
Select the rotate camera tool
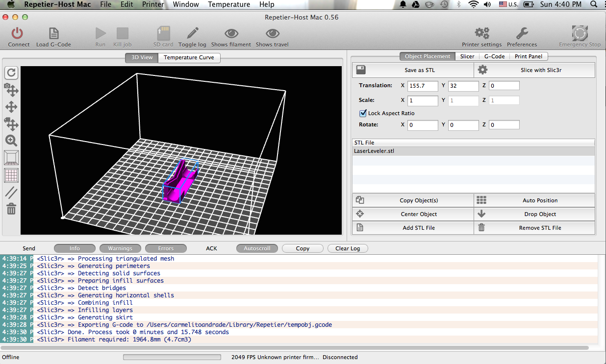11,90
